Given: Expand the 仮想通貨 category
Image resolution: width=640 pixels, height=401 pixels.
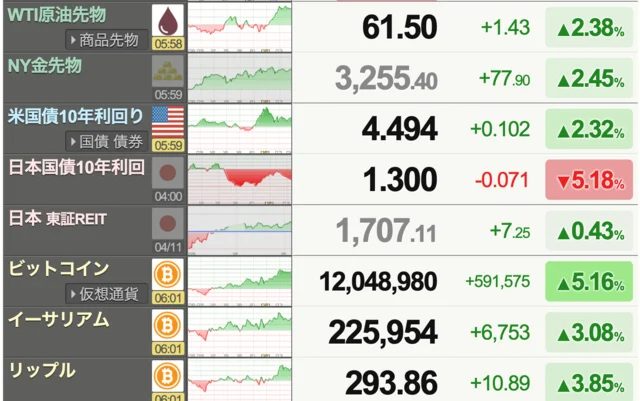Looking at the screenshot, I should [x=107, y=295].
